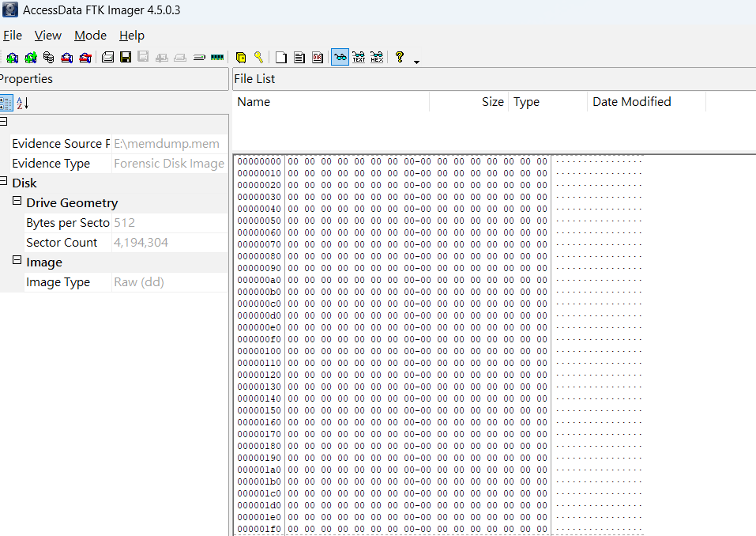Click the yellow question mark Help icon

click(399, 58)
